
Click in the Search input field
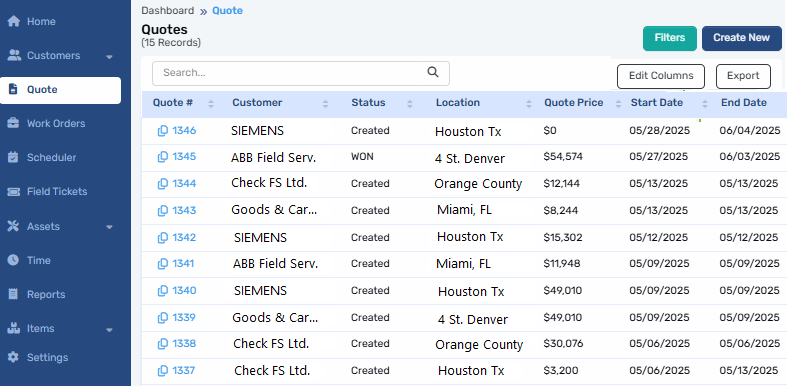pyautogui.click(x=301, y=73)
